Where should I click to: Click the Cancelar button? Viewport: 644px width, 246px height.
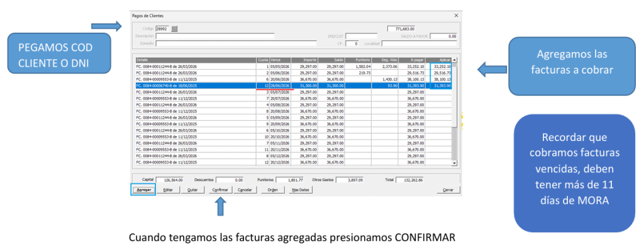(x=245, y=190)
